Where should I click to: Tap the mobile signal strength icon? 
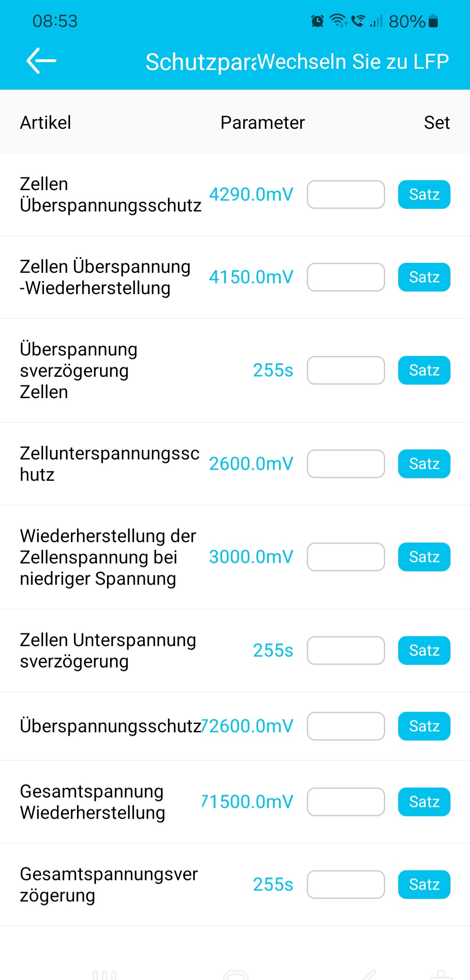(376, 21)
